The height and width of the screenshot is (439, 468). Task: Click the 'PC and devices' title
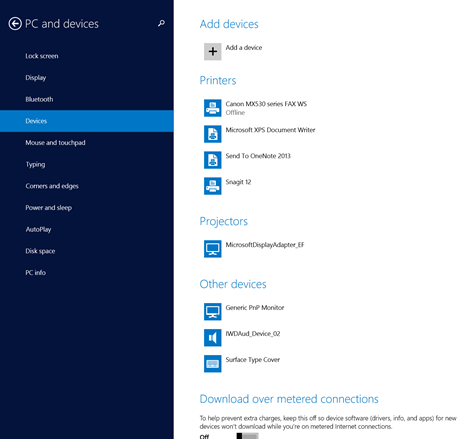[x=62, y=24]
